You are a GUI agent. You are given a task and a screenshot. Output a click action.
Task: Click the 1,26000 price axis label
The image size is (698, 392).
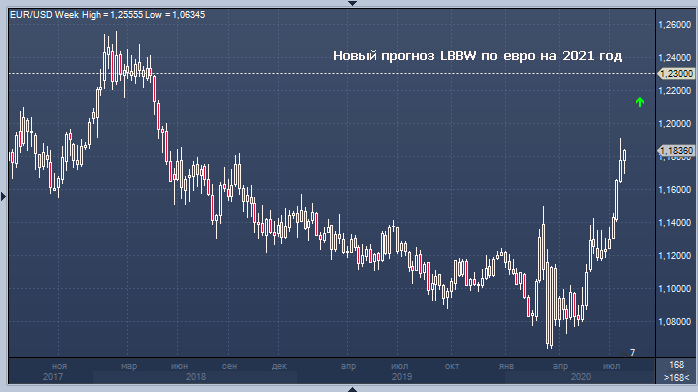(674, 25)
